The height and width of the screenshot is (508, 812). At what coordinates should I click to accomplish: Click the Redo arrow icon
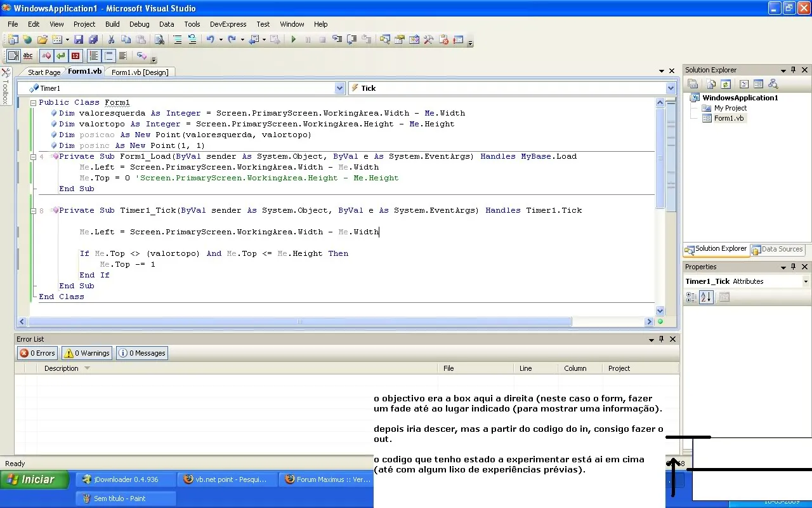pyautogui.click(x=232, y=39)
